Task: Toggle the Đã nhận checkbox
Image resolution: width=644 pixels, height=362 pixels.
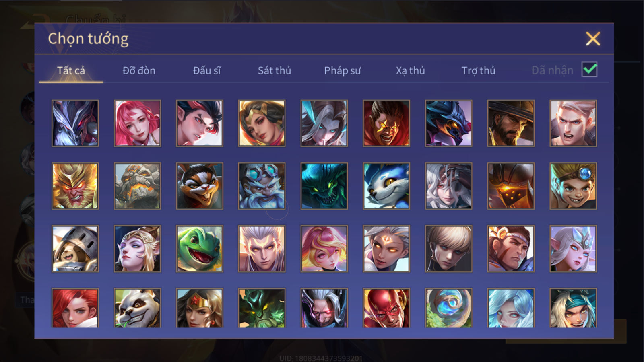Action: [589, 70]
